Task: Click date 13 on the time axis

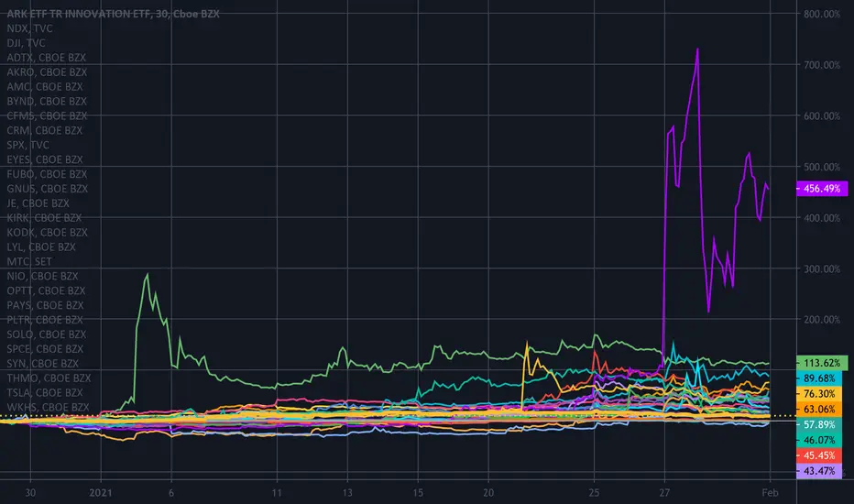Action: click(347, 493)
